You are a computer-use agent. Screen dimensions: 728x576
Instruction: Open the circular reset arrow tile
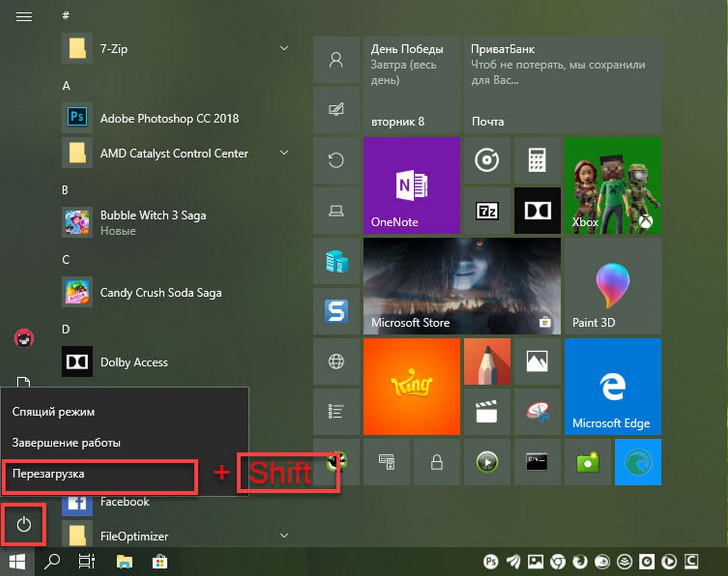pyautogui.click(x=335, y=160)
